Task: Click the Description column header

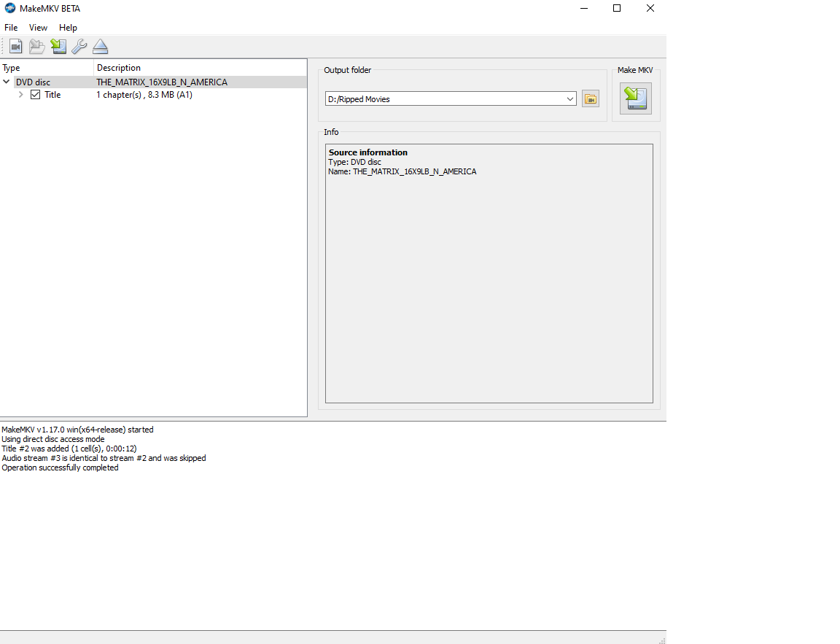Action: pyautogui.click(x=201, y=68)
